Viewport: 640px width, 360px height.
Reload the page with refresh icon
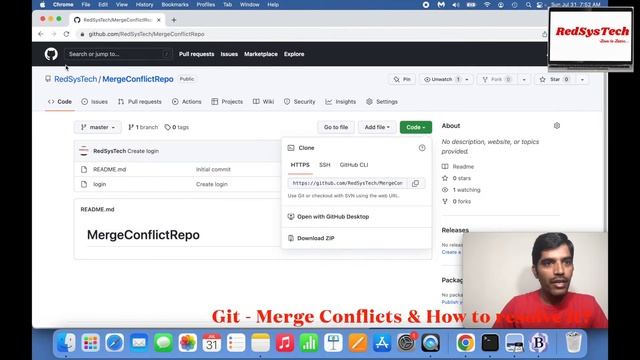pyautogui.click(x=66, y=34)
